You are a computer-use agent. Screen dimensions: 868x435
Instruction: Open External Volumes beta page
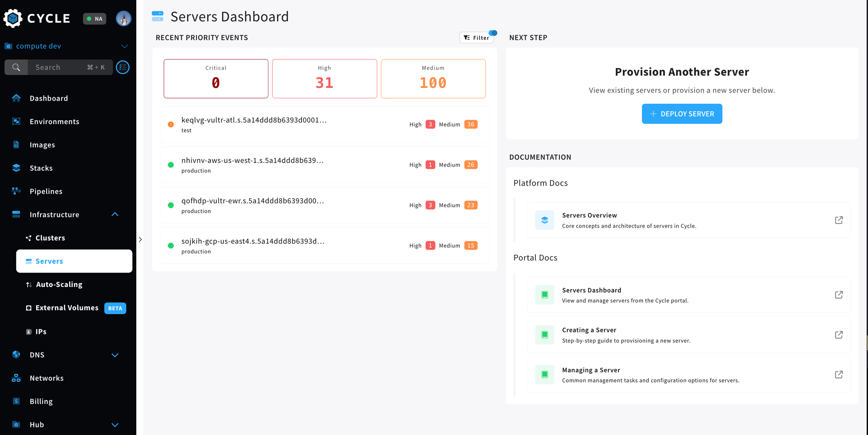pyautogui.click(x=67, y=308)
